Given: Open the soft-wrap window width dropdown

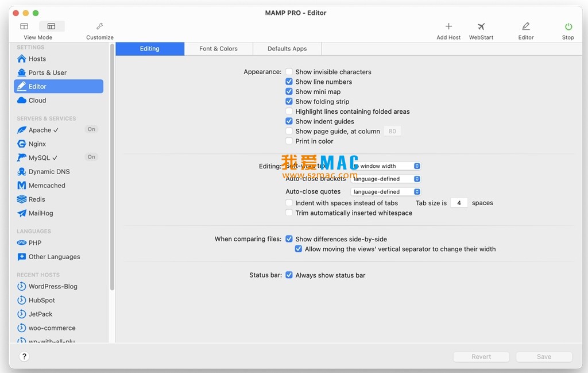Looking at the screenshot, I should point(385,166).
